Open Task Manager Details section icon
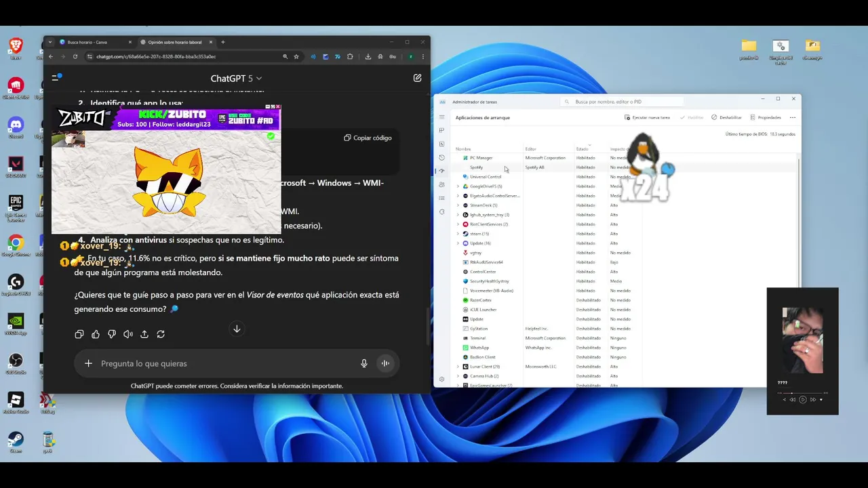 (x=442, y=198)
